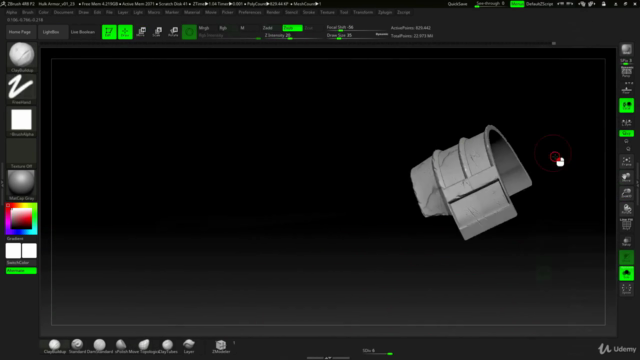The width and height of the screenshot is (640, 360).
Task: Toggle the Menus button
Action: 517,4
